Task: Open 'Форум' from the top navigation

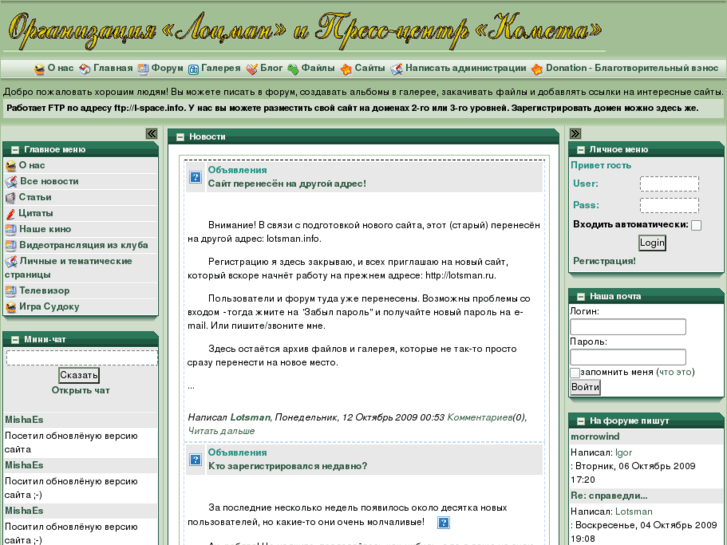Action: [x=167, y=68]
